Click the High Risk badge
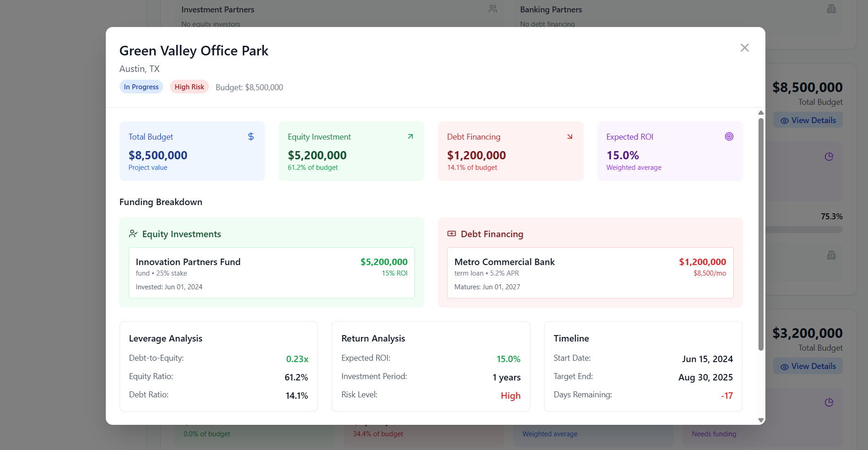The image size is (868, 450). (189, 87)
